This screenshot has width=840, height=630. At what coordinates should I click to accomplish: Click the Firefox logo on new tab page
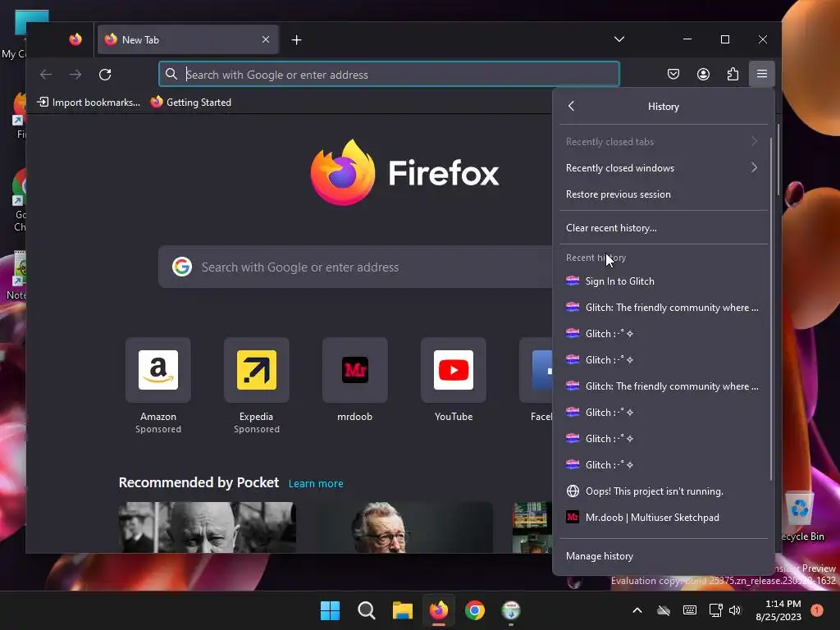404,172
